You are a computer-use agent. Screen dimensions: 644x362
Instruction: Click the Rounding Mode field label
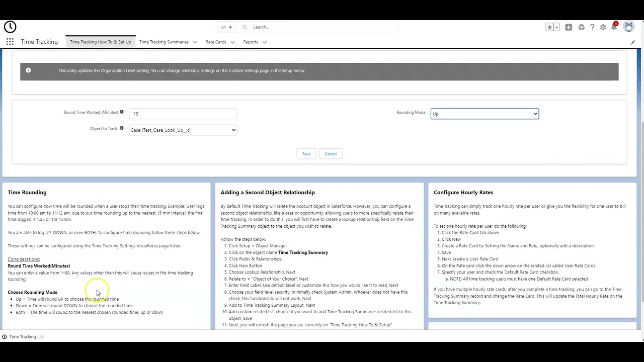pyautogui.click(x=411, y=113)
